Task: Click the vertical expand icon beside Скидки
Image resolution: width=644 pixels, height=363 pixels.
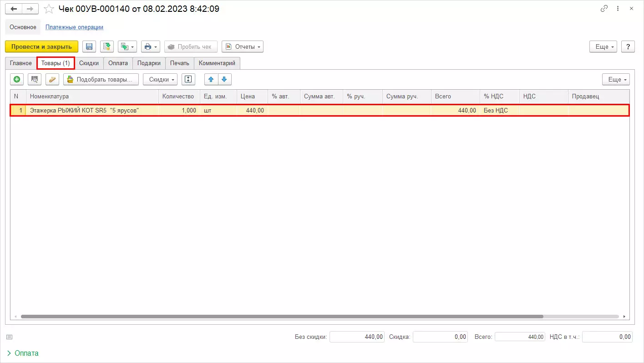Action: click(x=188, y=79)
